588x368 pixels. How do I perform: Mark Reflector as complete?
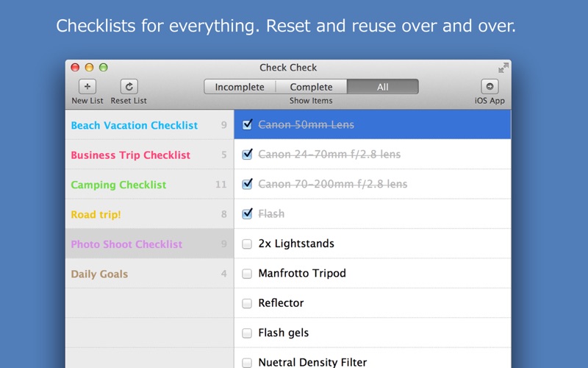247,303
